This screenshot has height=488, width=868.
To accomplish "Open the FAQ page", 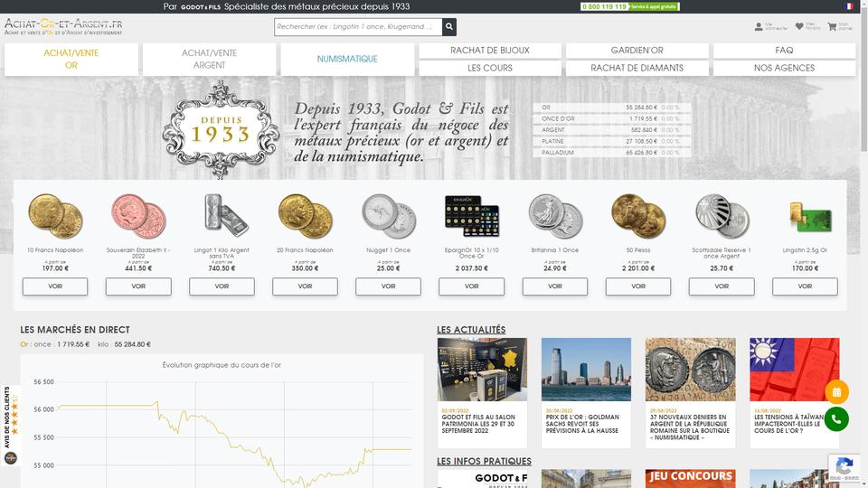I will pyautogui.click(x=785, y=51).
